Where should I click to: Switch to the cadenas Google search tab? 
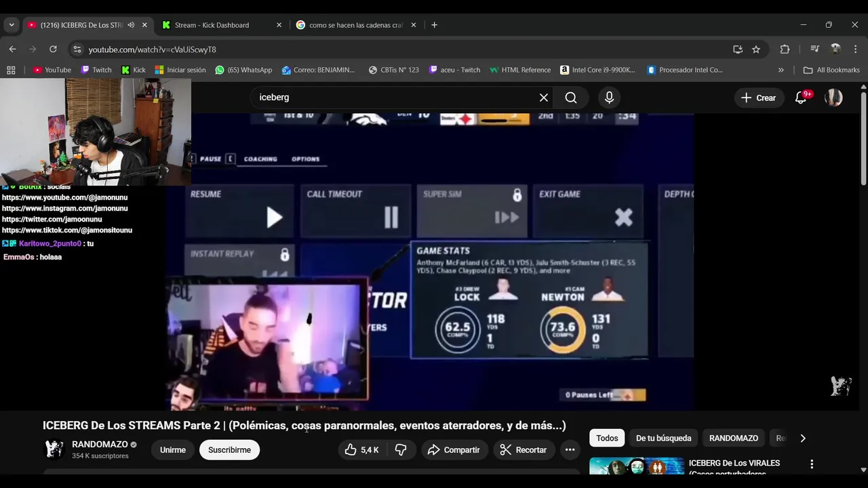tap(357, 25)
